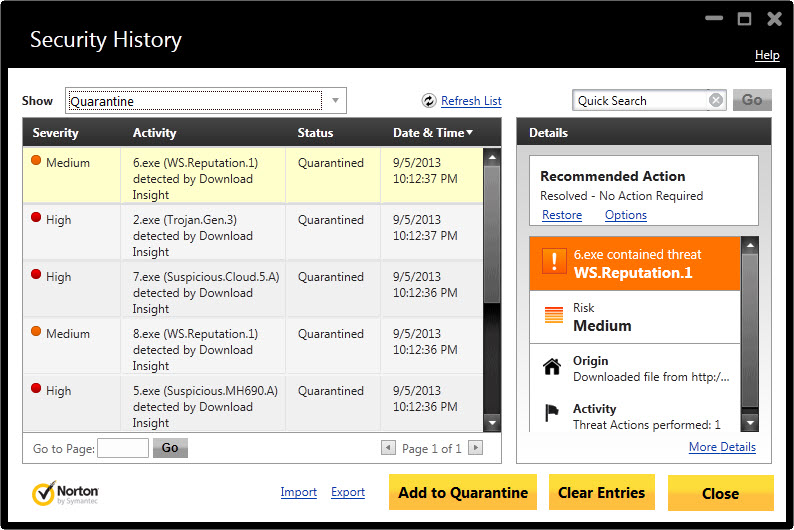Clear the Quick Search field with the X icon

pyautogui.click(x=716, y=100)
